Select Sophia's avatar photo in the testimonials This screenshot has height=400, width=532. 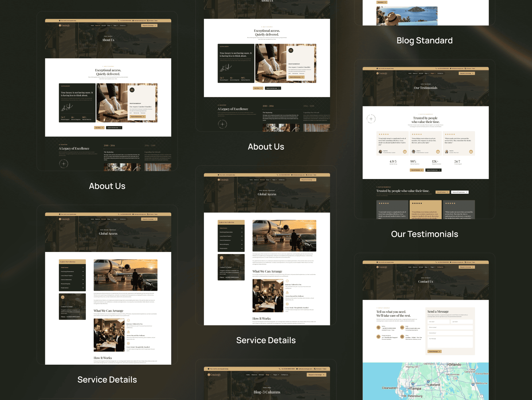pos(380,152)
